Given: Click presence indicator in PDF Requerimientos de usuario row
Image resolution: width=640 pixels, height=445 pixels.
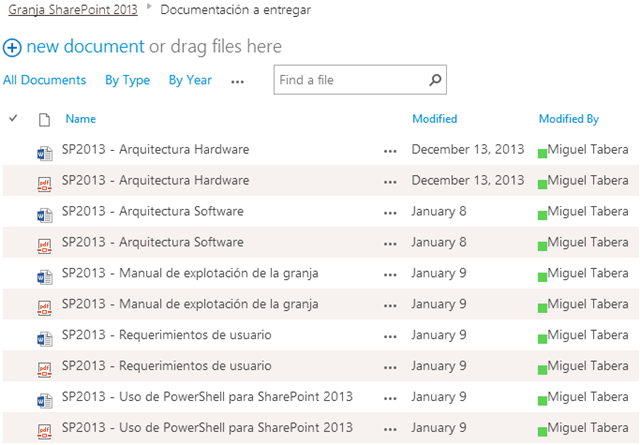Looking at the screenshot, I should click(x=542, y=370).
